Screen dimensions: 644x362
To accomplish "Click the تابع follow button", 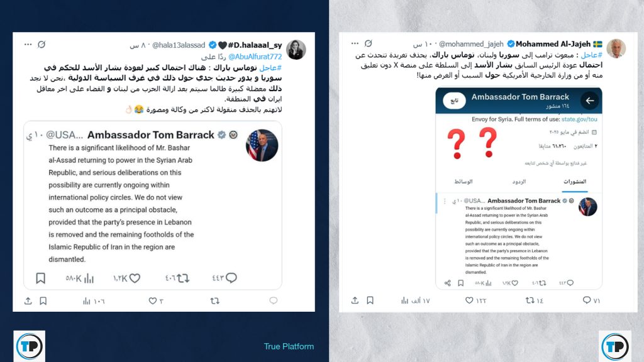I will [454, 101].
